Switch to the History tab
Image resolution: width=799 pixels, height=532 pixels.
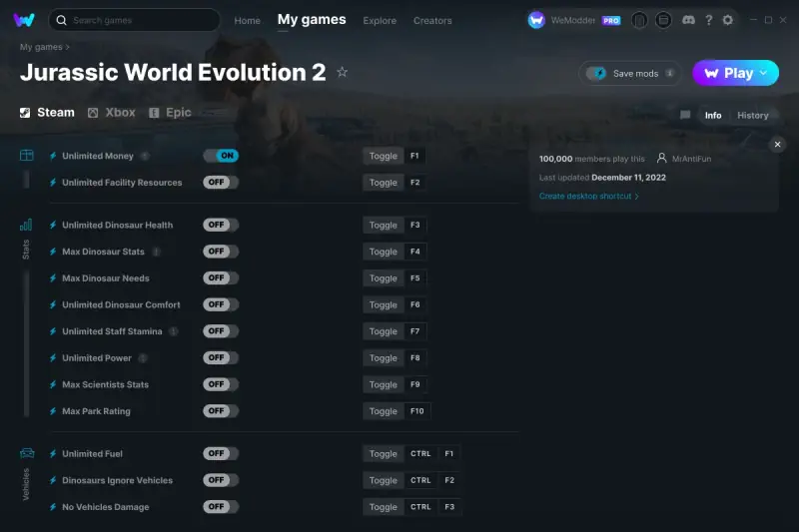(753, 115)
